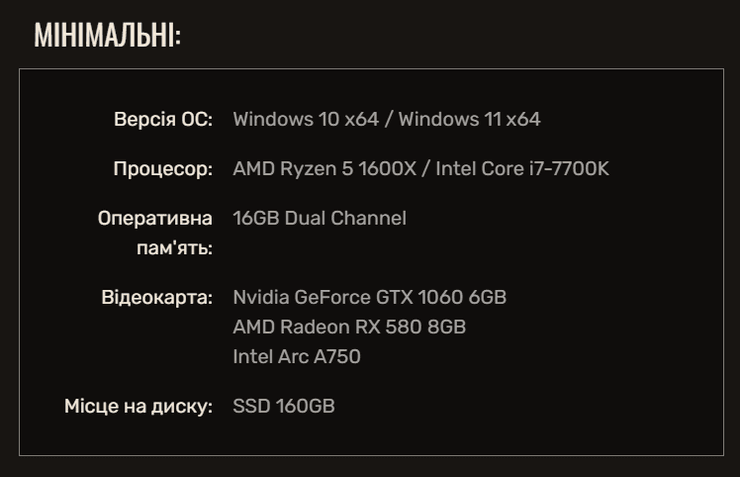Click the Intel Arc A750 line
Image resolution: width=740 pixels, height=477 pixels.
[x=296, y=356]
